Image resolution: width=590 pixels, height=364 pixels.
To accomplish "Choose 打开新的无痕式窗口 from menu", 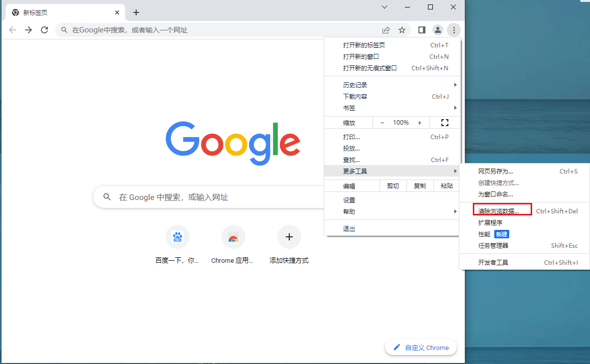I will tap(392, 68).
